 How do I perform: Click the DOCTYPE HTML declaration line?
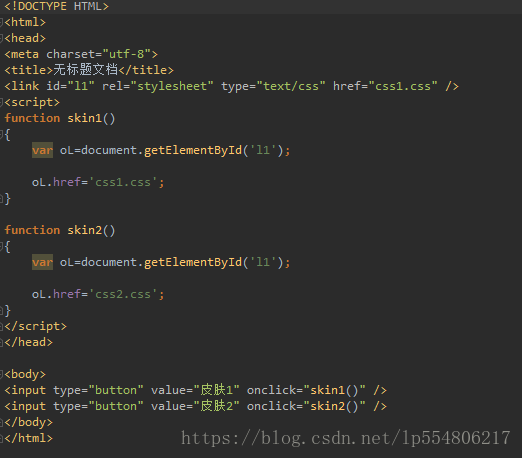pyautogui.click(x=56, y=6)
